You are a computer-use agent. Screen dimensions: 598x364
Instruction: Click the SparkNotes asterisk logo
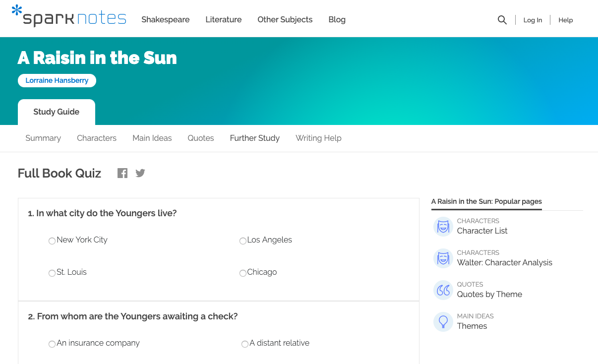click(x=16, y=10)
